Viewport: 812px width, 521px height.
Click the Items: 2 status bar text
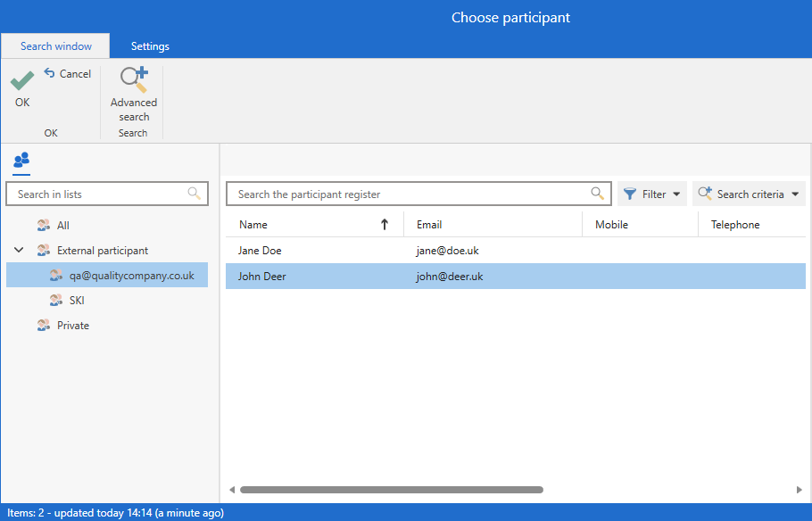coord(115,513)
